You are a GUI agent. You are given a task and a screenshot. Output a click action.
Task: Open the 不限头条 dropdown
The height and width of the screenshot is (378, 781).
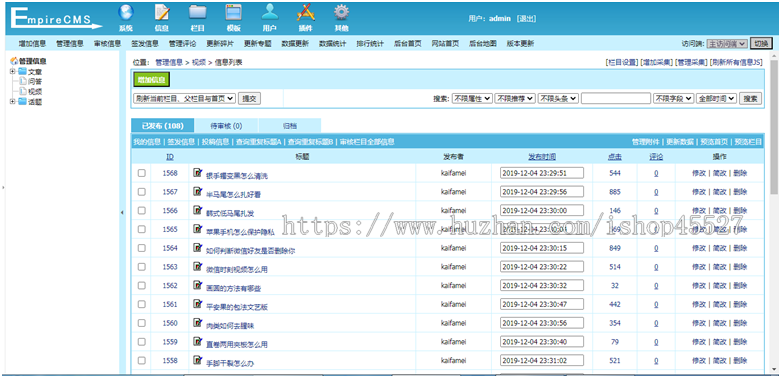[x=558, y=99]
